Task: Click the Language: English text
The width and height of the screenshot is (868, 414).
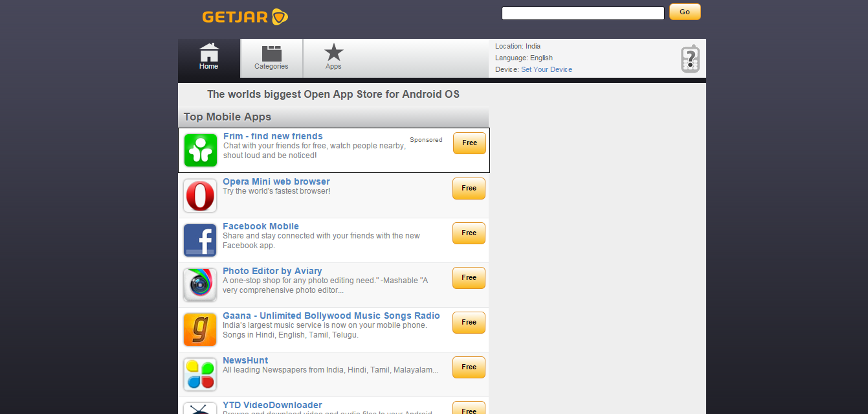Action: click(x=524, y=58)
